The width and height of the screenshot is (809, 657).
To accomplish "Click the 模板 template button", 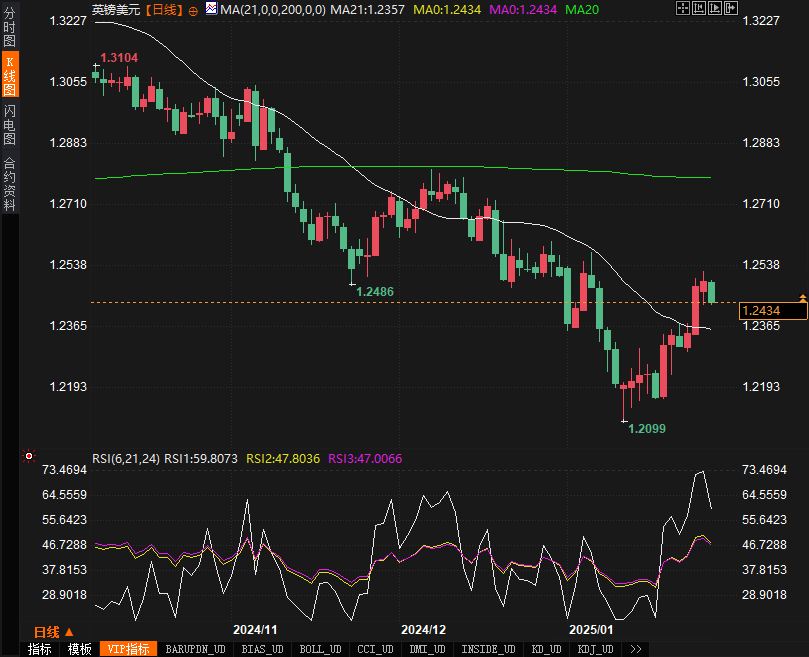I will [x=80, y=649].
